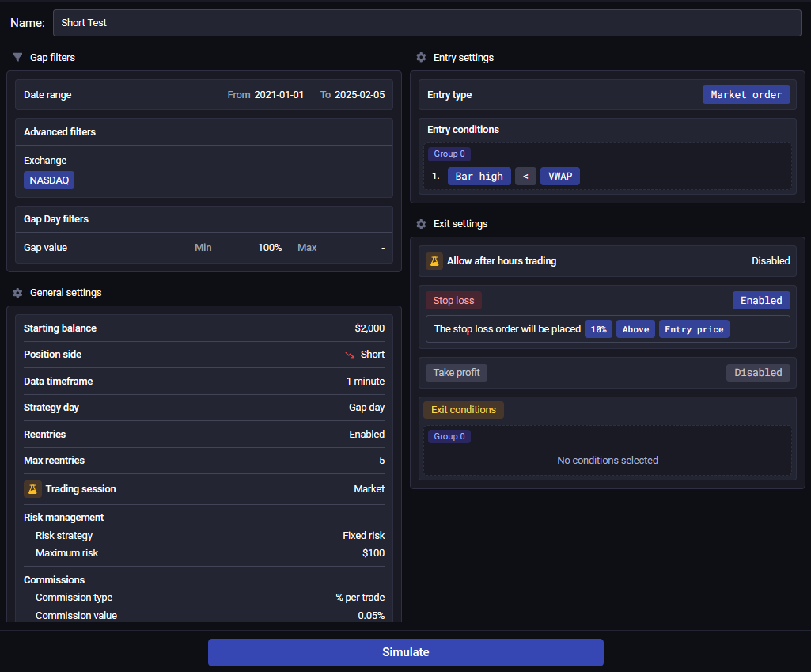Click the Exit settings gear icon
The image size is (811, 672).
(x=421, y=224)
